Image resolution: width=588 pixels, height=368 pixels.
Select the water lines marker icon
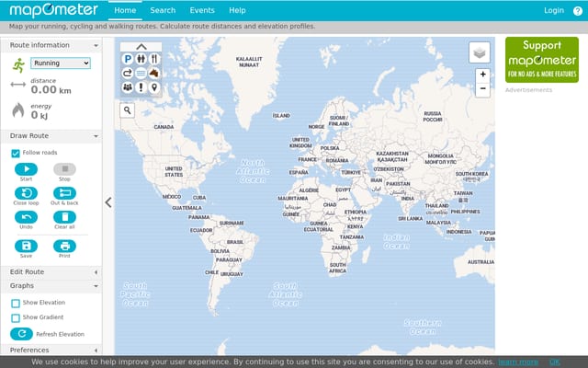coord(141,73)
